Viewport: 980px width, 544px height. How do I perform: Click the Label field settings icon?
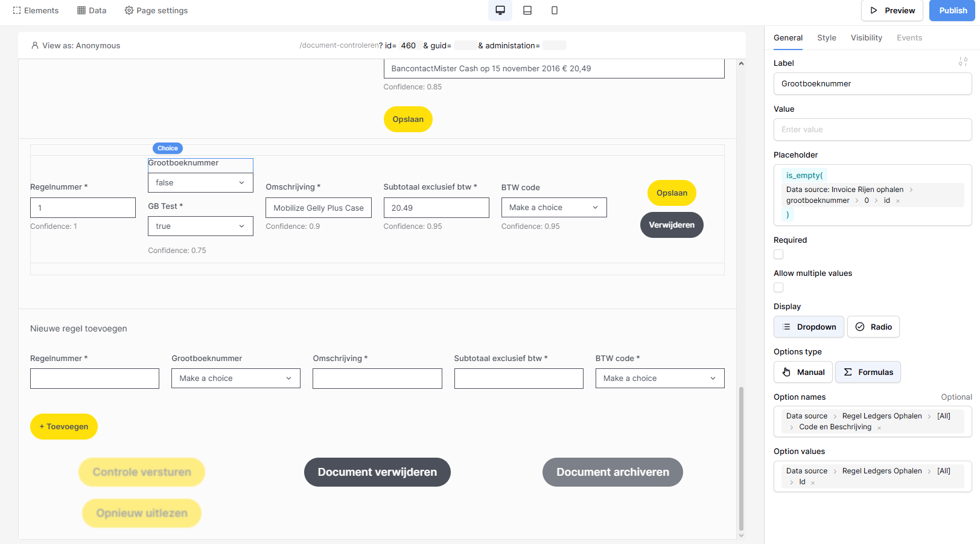point(962,62)
